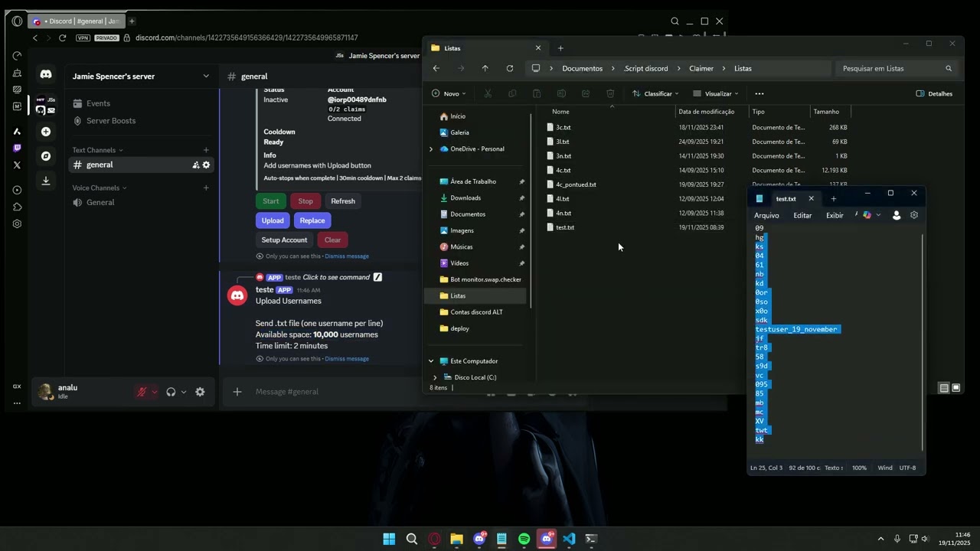
Task: Click Copilot icon in Notepad toolbar
Action: (x=867, y=215)
